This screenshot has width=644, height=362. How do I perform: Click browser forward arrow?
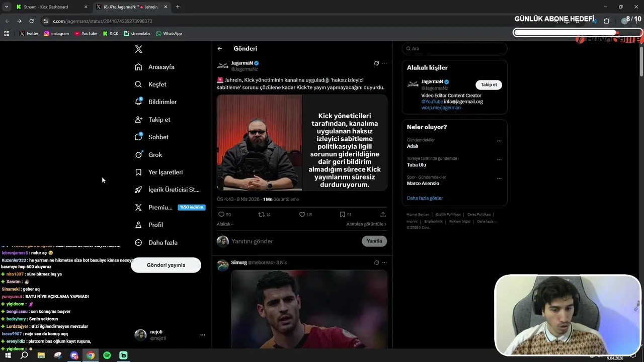[x=19, y=21]
